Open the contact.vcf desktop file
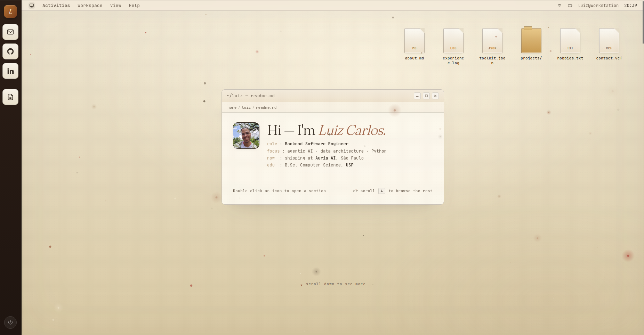Image resolution: width=644 pixels, height=335 pixels. [x=609, y=40]
